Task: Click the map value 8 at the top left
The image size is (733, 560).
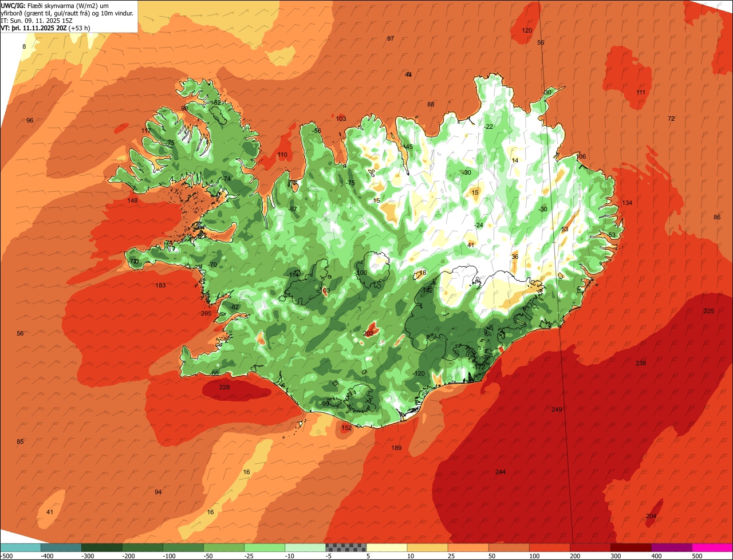Action: pyautogui.click(x=24, y=46)
